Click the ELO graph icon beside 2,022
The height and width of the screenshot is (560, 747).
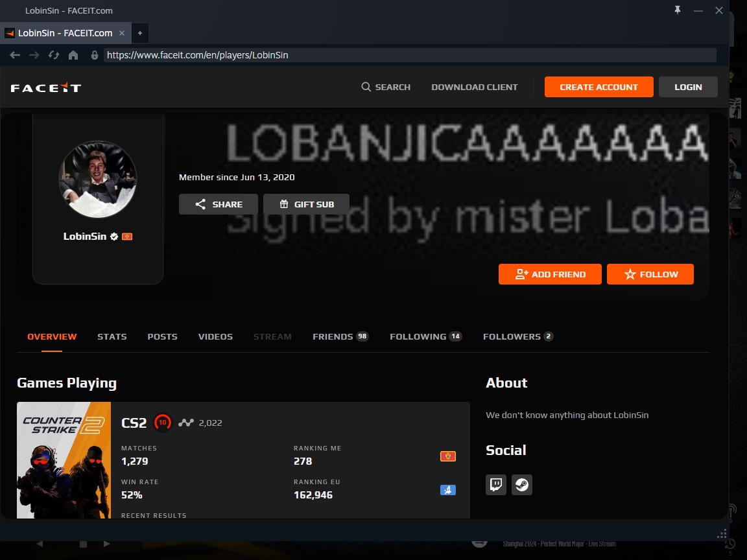(x=186, y=423)
